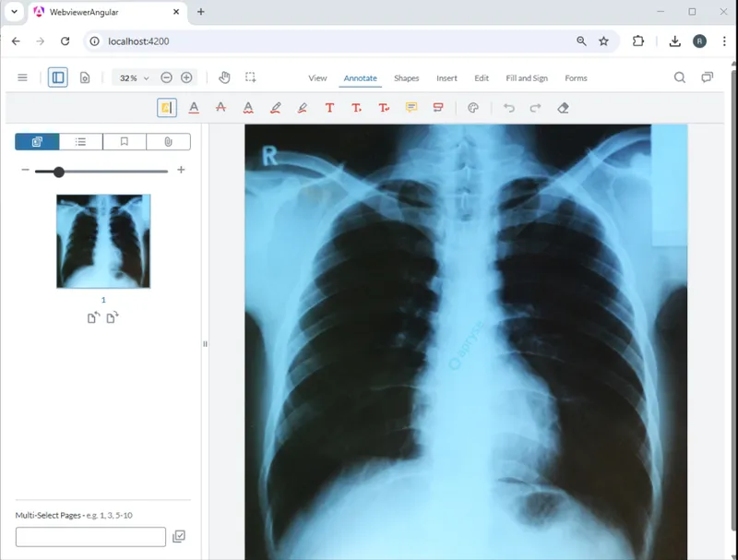Select the Pan hand tool

pyautogui.click(x=224, y=78)
